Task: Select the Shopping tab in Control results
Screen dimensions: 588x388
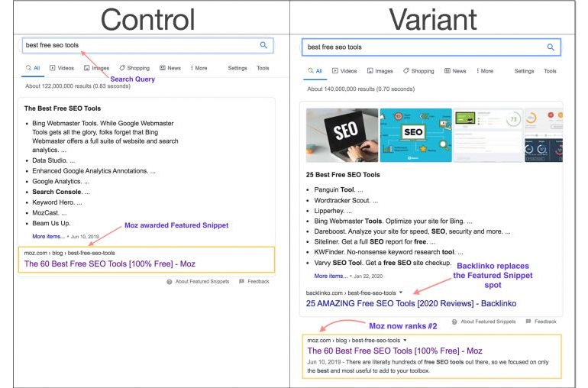Action: click(134, 68)
